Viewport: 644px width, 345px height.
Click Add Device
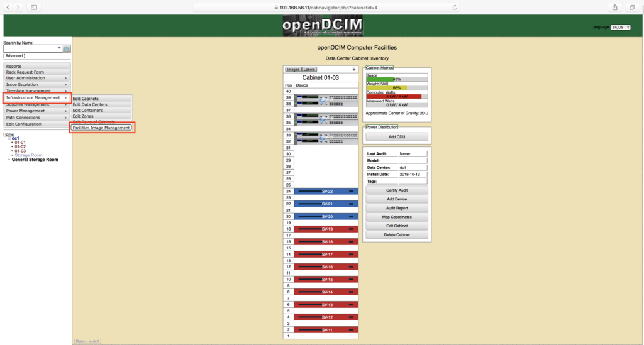tap(397, 199)
